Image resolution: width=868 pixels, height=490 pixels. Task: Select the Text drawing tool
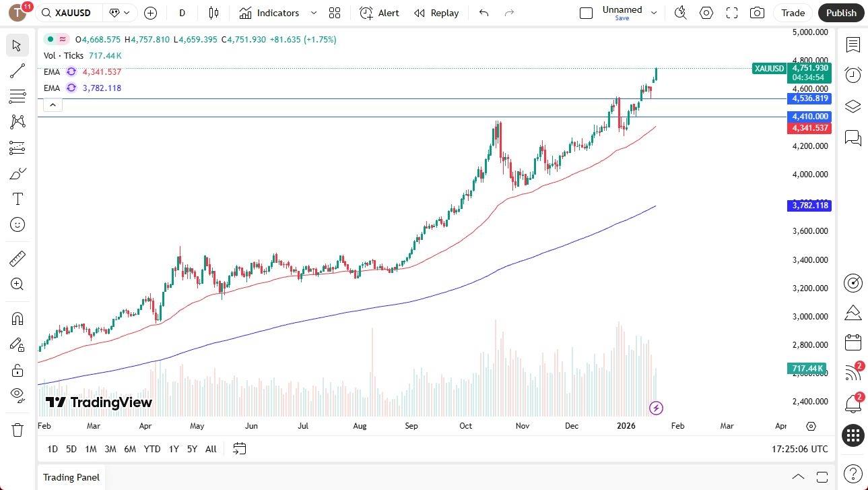tap(18, 198)
